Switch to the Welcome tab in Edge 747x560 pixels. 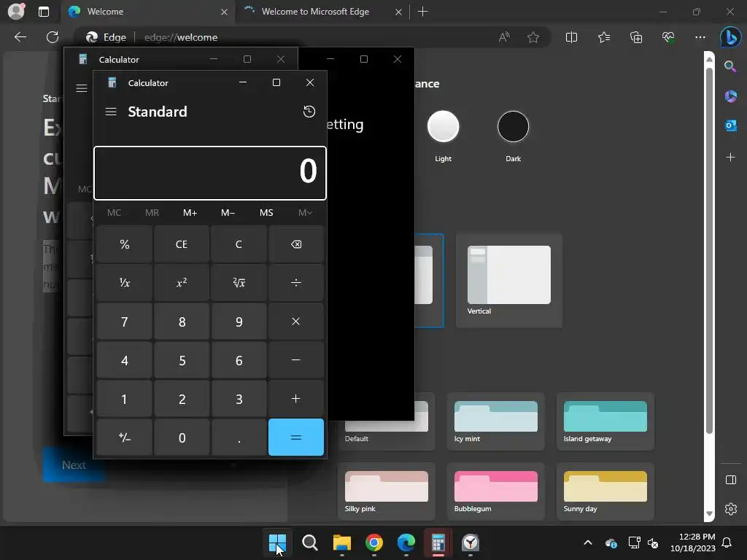click(x=143, y=12)
